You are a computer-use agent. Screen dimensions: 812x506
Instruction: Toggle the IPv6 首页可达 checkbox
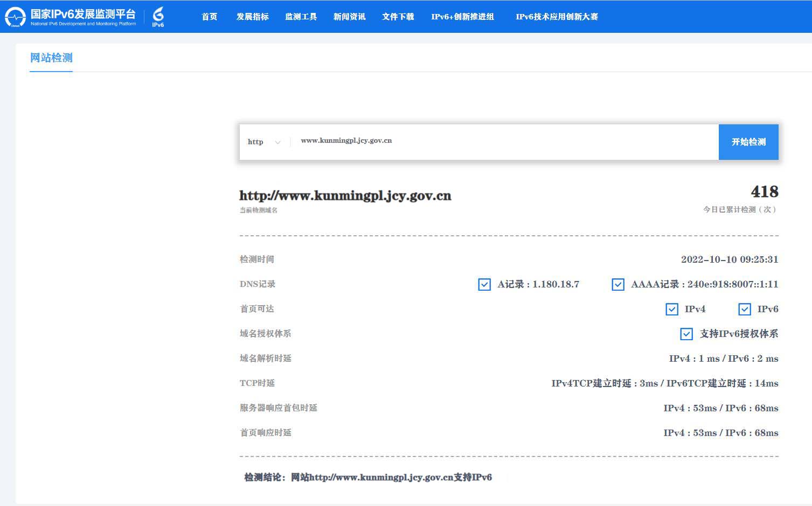point(744,309)
